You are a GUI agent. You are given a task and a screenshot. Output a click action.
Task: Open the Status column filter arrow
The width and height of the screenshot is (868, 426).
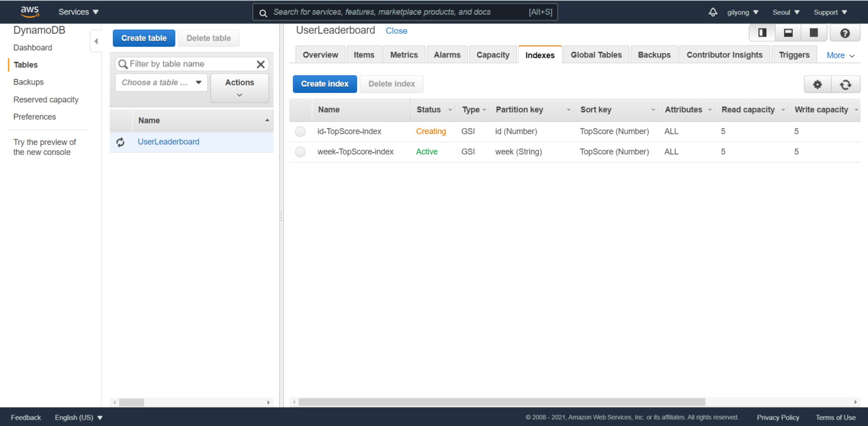(450, 110)
